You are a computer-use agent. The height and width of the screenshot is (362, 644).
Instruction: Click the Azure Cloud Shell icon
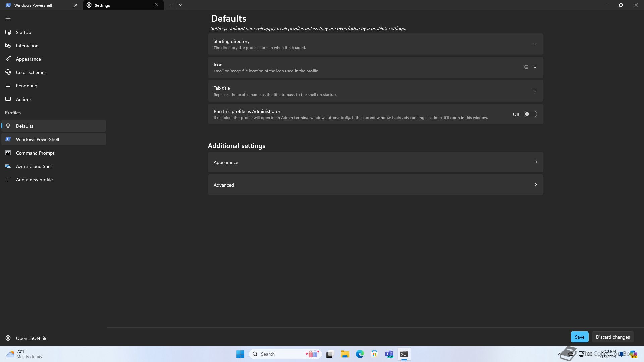(8, 166)
